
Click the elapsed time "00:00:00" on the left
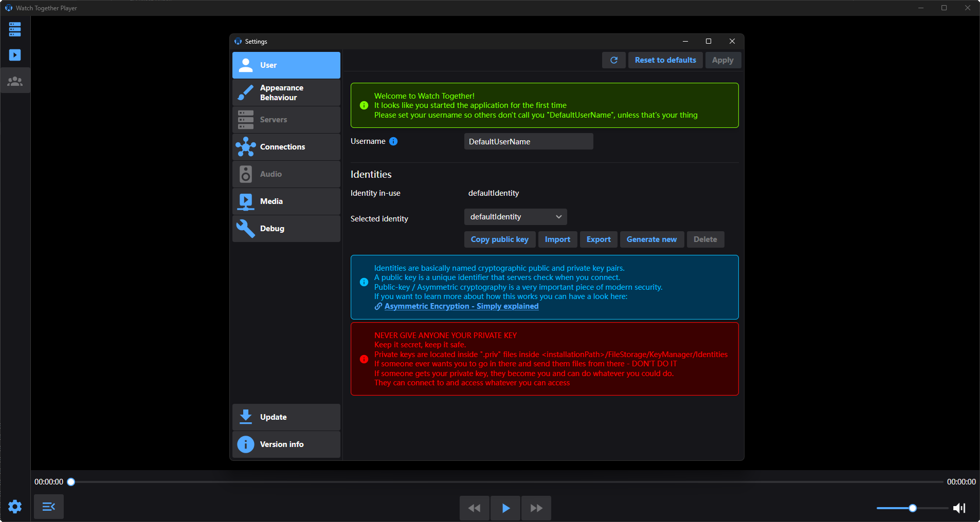[x=49, y=482]
